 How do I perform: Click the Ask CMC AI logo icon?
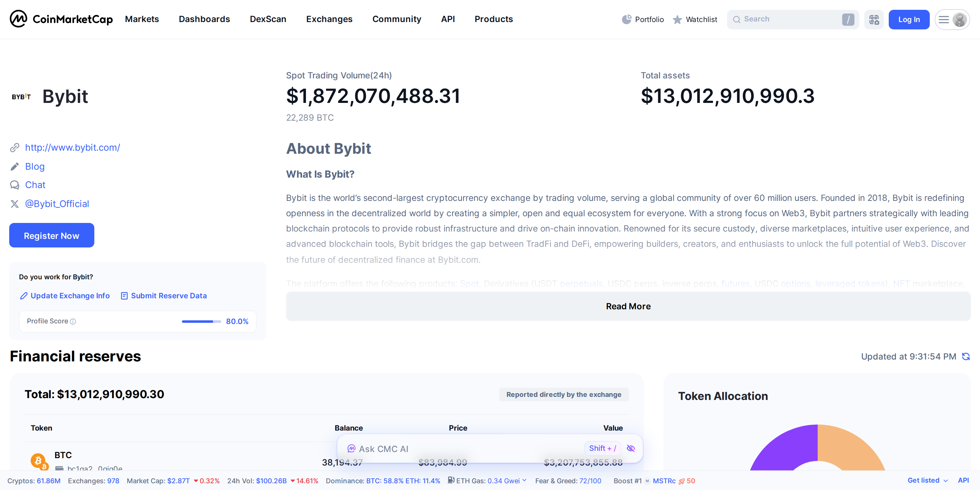[x=351, y=449]
